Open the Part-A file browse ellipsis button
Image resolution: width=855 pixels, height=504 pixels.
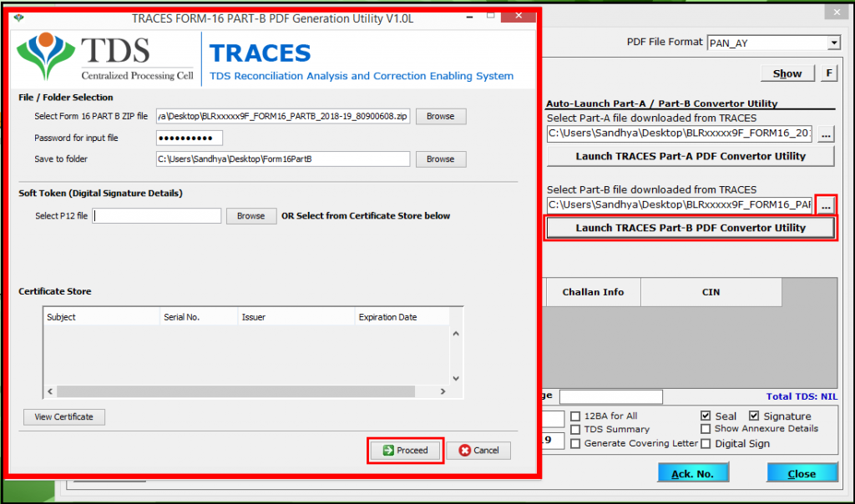tap(826, 134)
